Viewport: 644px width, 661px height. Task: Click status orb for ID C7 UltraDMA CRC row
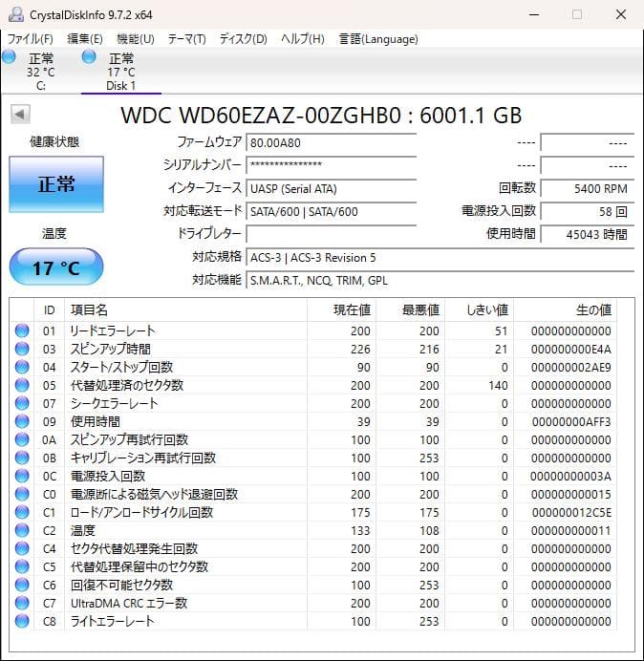tap(22, 603)
